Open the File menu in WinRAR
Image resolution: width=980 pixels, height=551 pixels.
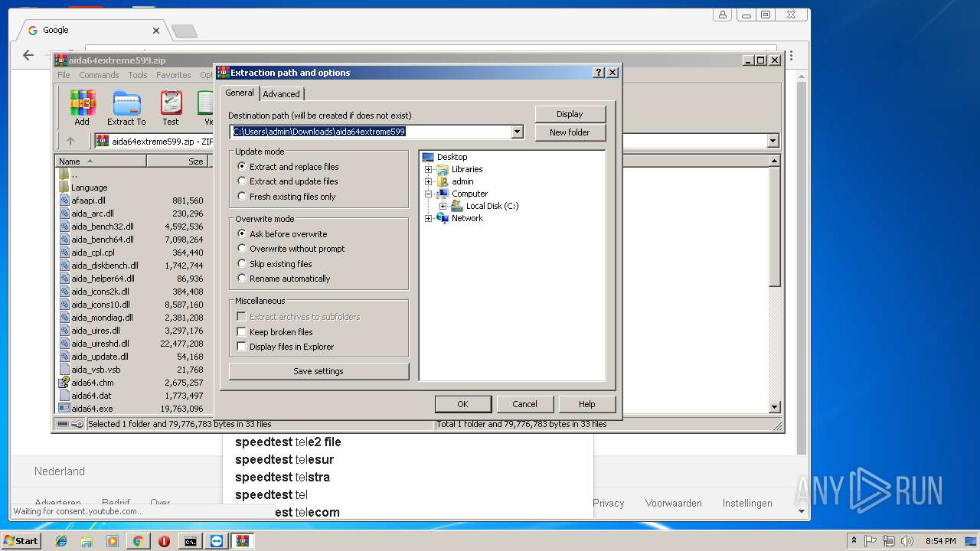tap(64, 75)
